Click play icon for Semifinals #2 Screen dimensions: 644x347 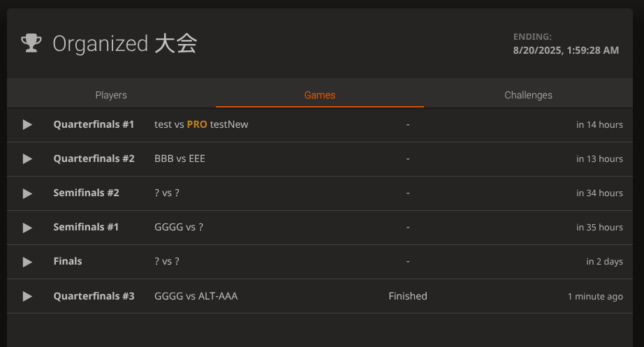coord(27,193)
